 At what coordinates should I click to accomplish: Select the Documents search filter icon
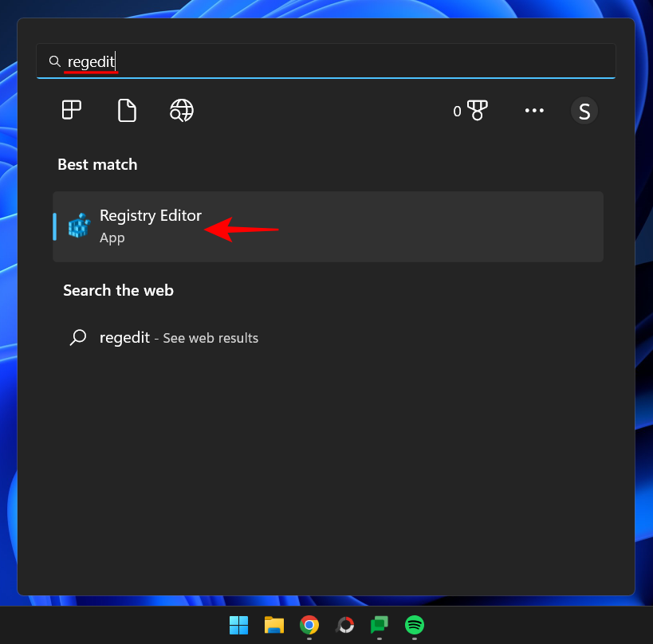(x=127, y=110)
